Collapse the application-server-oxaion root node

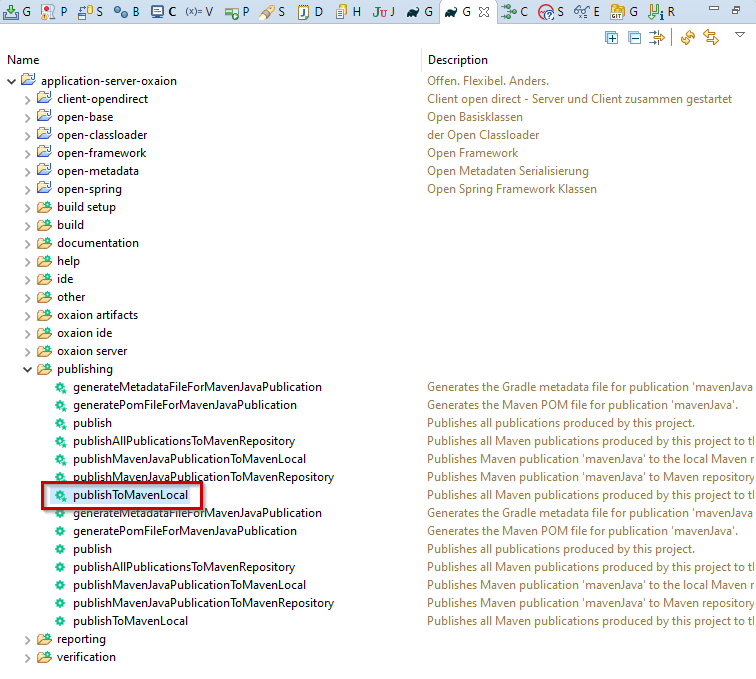[12, 81]
